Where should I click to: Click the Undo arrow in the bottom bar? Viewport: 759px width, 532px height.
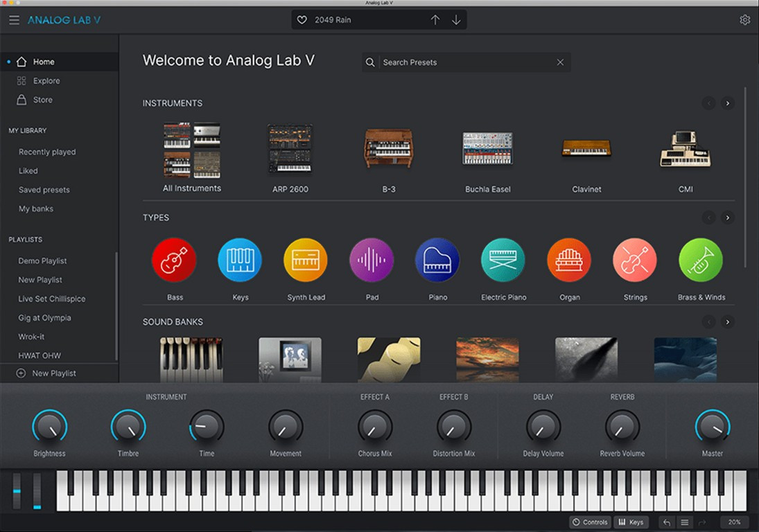point(666,522)
